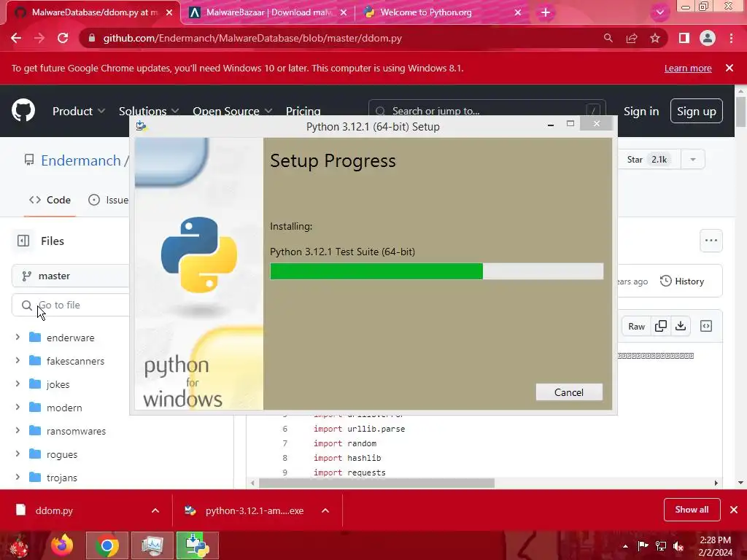Screen dimensions: 747x560
Task: Open the master branch selector
Action: click(71, 276)
